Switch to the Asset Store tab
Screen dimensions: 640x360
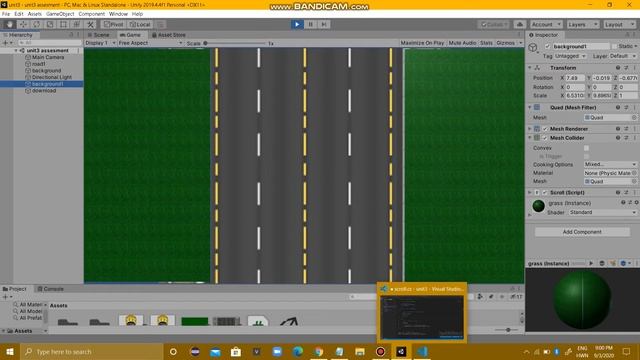tap(169, 35)
